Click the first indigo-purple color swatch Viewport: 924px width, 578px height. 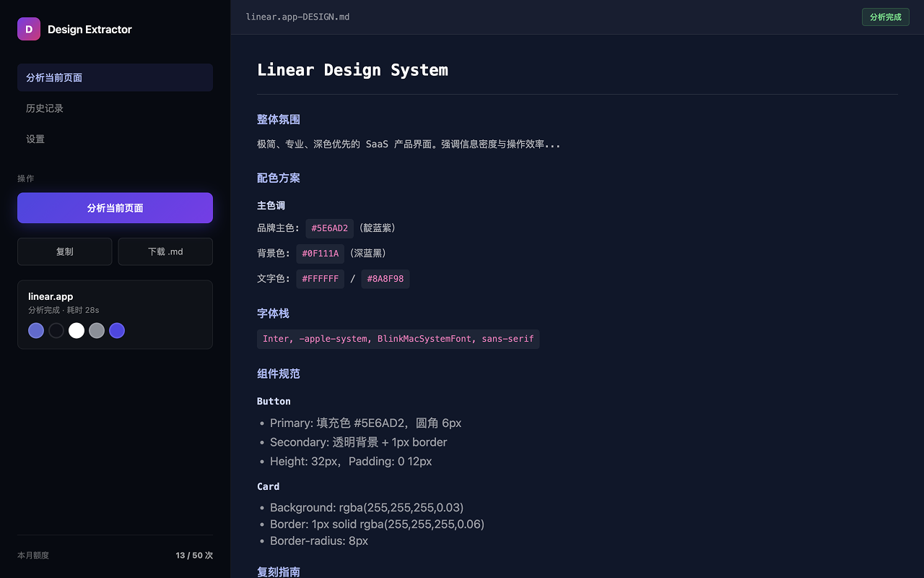coord(36,331)
